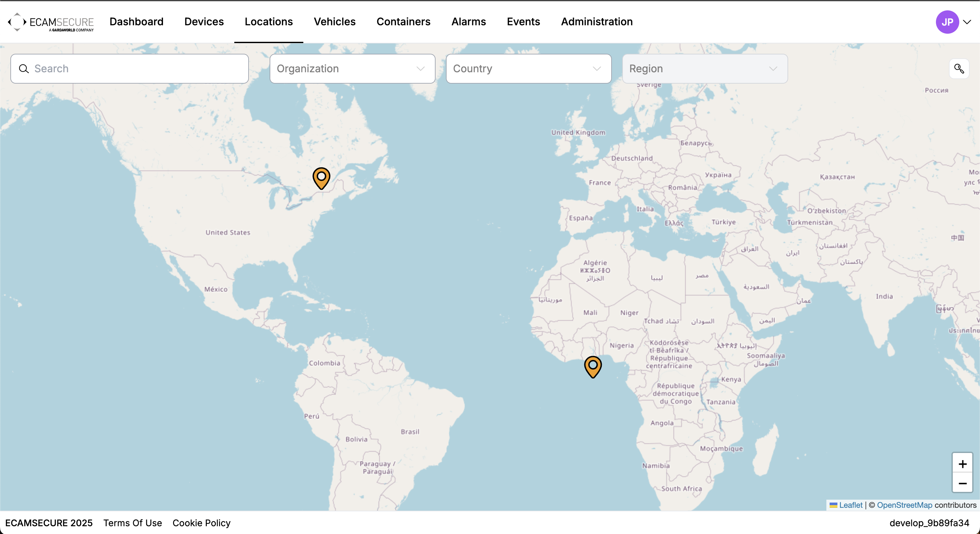Screen dimensions: 980x534
Task: Open the Cookie Policy link
Action: pyautogui.click(x=201, y=523)
